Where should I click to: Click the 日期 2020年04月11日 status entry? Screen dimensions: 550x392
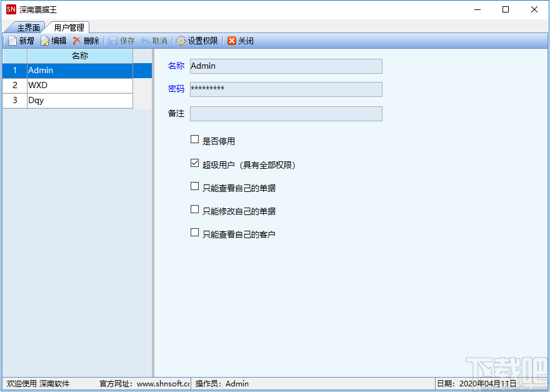[x=477, y=384]
